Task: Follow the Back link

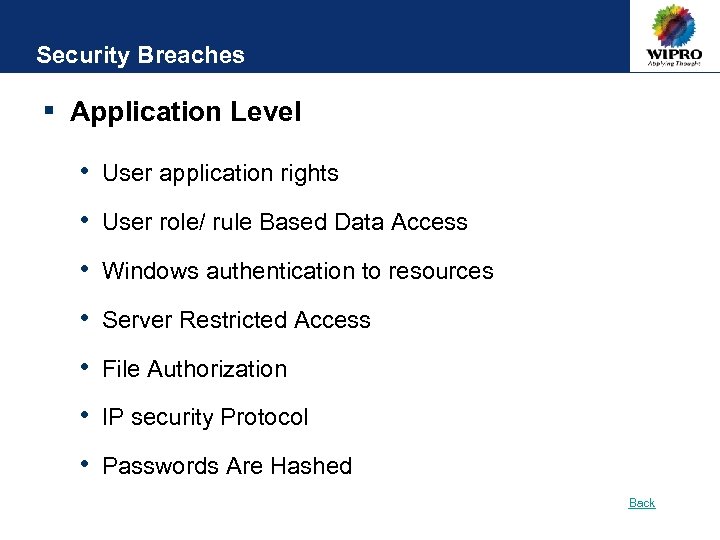Action: (642, 503)
